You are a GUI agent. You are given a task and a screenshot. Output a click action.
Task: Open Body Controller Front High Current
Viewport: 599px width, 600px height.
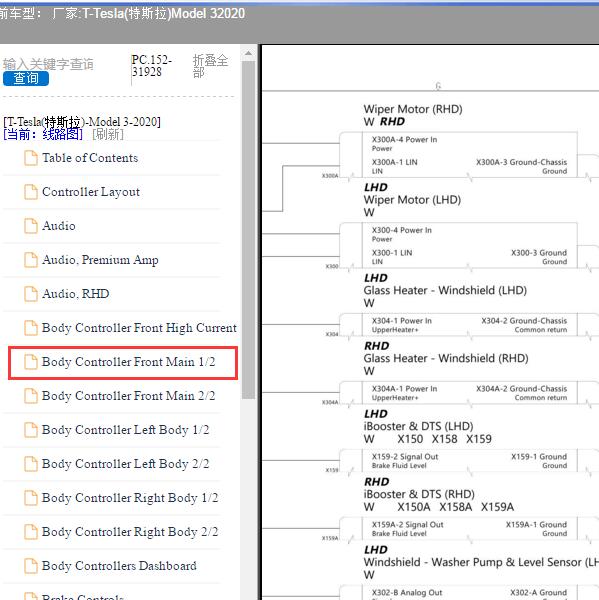point(139,328)
